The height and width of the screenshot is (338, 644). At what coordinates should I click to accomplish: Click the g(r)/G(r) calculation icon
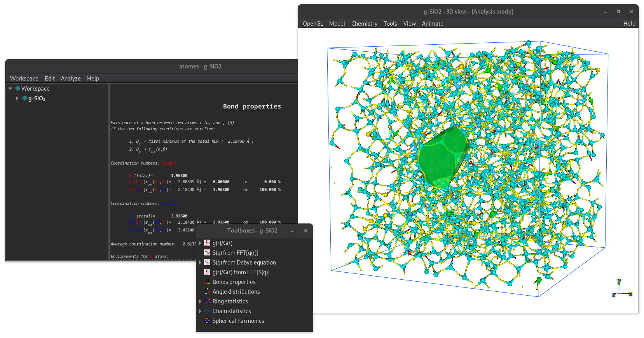207,243
